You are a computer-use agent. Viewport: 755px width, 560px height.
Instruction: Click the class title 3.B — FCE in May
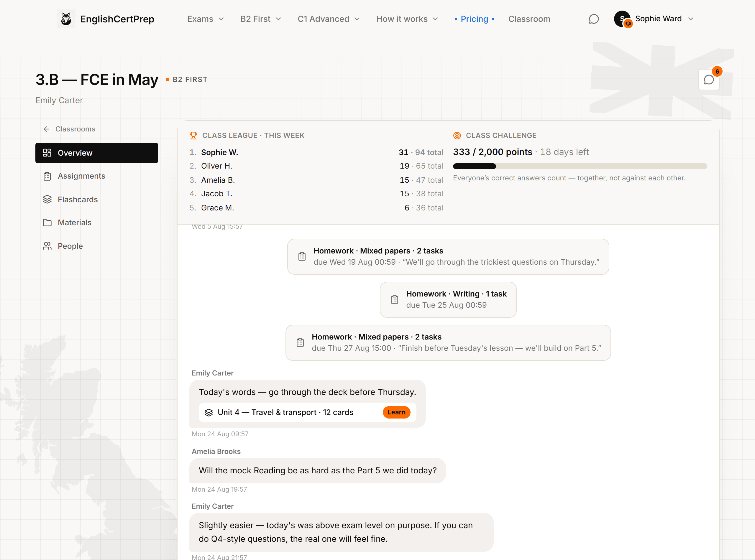coord(97,80)
